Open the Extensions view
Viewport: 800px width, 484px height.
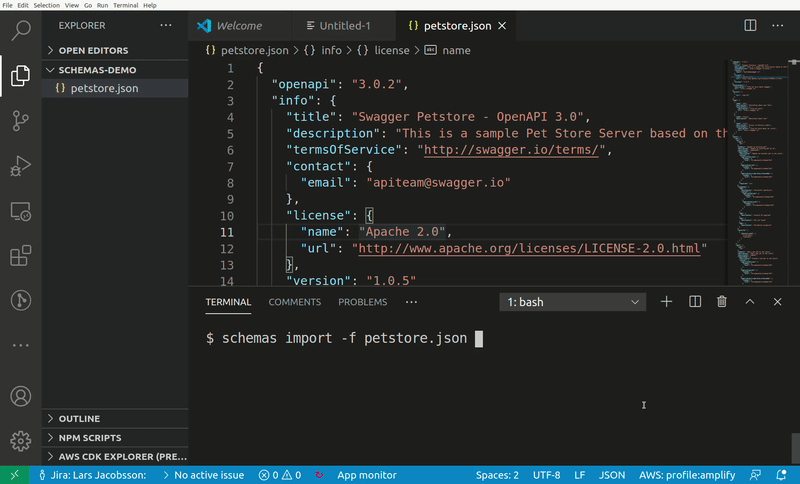[x=20, y=256]
